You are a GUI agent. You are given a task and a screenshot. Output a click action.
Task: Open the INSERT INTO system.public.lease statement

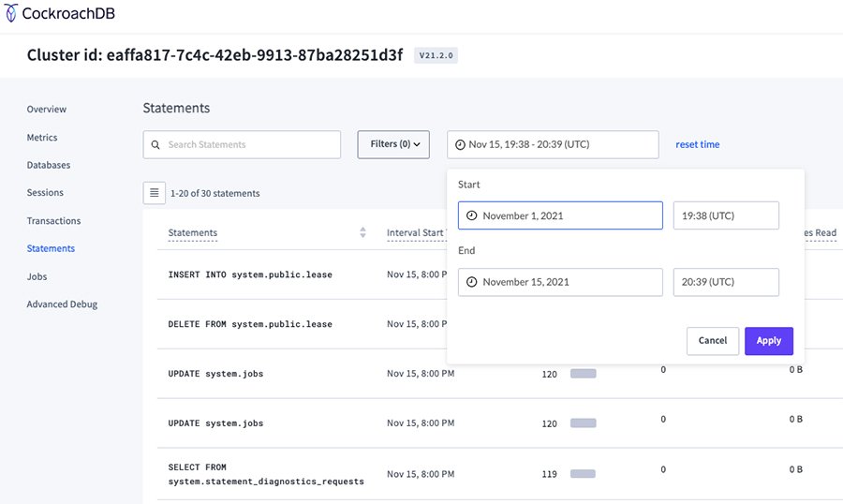point(250,275)
